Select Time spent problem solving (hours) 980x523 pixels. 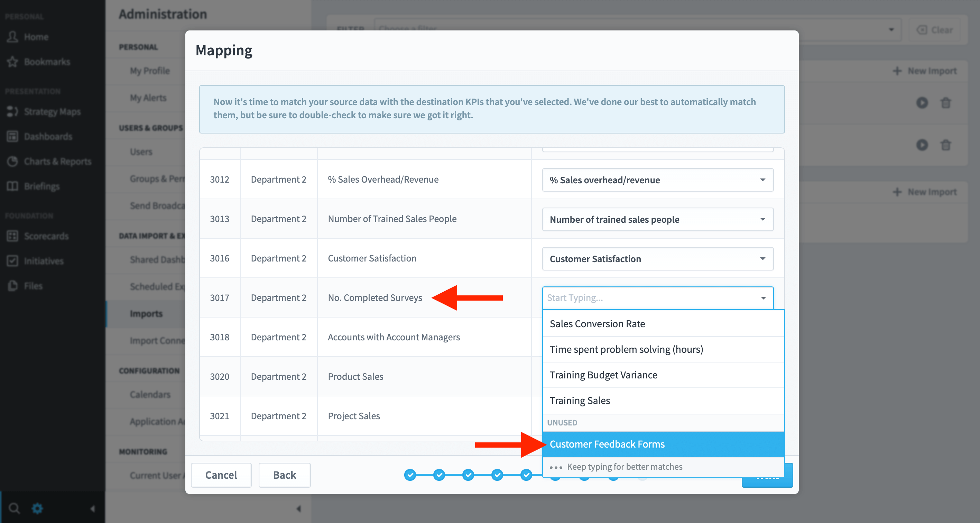click(x=663, y=349)
